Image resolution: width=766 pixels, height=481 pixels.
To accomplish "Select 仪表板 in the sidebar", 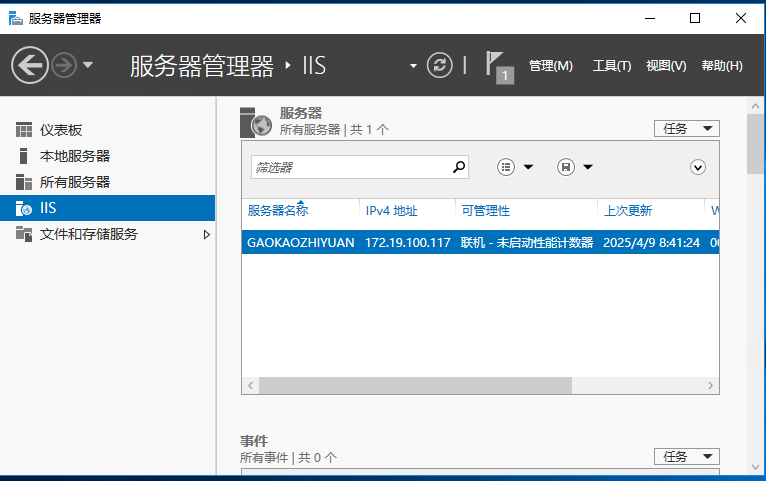I will point(107,130).
